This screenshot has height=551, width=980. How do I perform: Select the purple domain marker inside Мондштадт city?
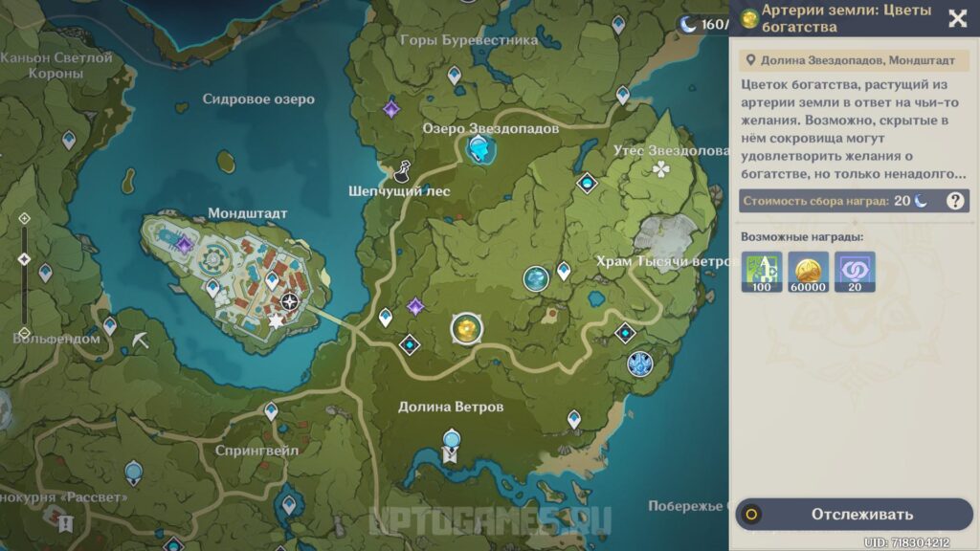184,245
